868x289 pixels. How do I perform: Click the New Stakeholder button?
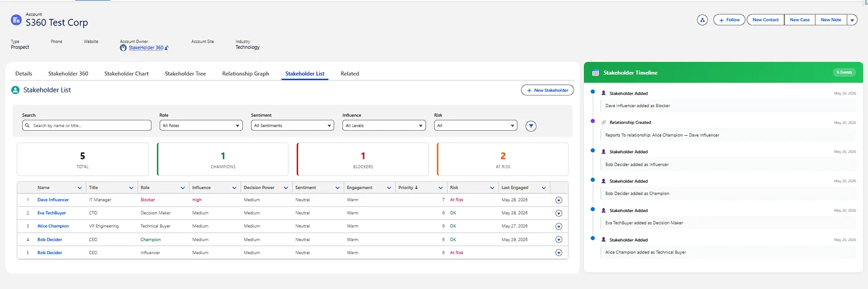point(547,90)
